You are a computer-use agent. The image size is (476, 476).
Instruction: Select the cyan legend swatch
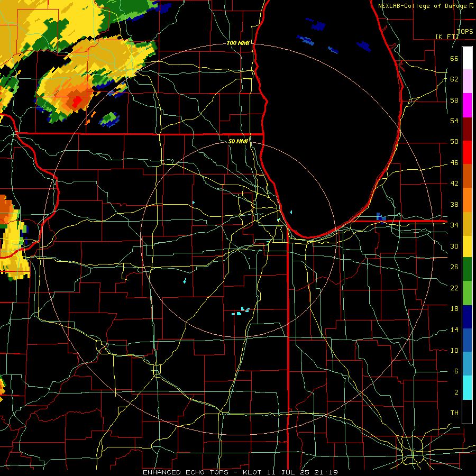[x=467, y=388]
